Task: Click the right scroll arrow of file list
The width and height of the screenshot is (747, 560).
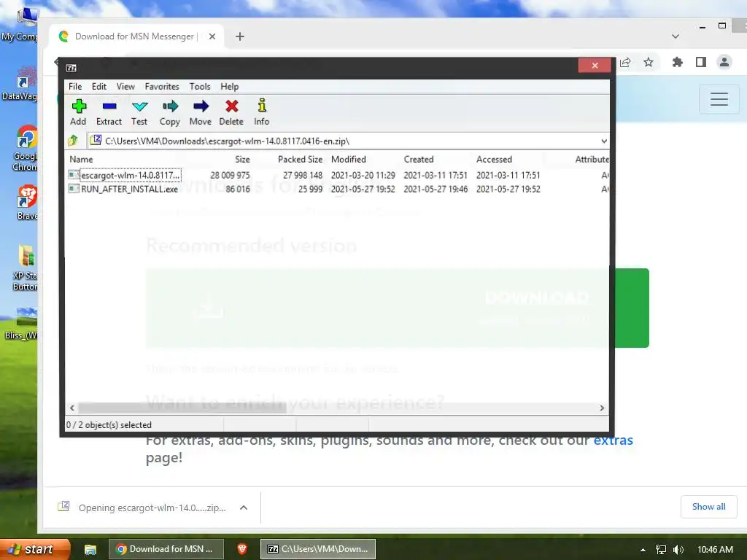Action: point(602,408)
